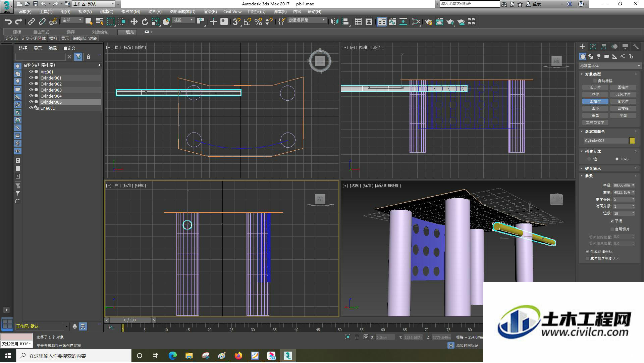Select the 边 creation method radio
The image size is (644, 363).
point(589,159)
